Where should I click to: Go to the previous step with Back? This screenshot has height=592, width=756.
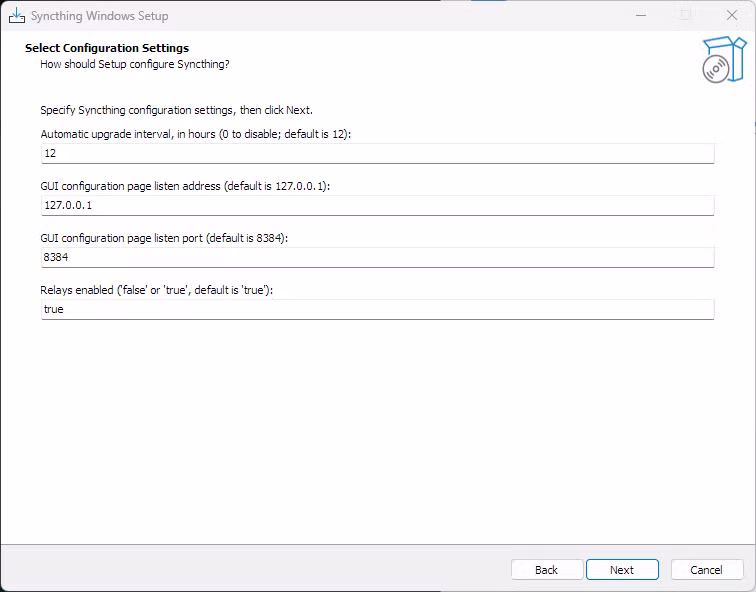(547, 570)
